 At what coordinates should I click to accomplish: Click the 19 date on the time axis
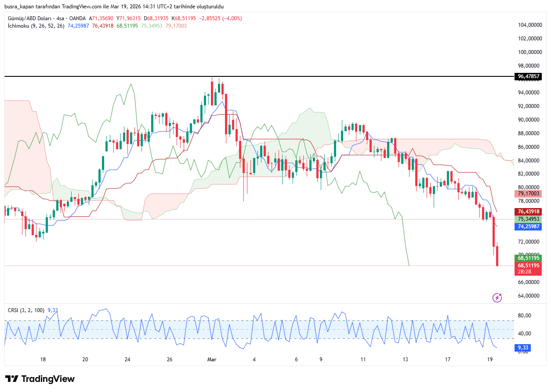[x=490, y=360]
